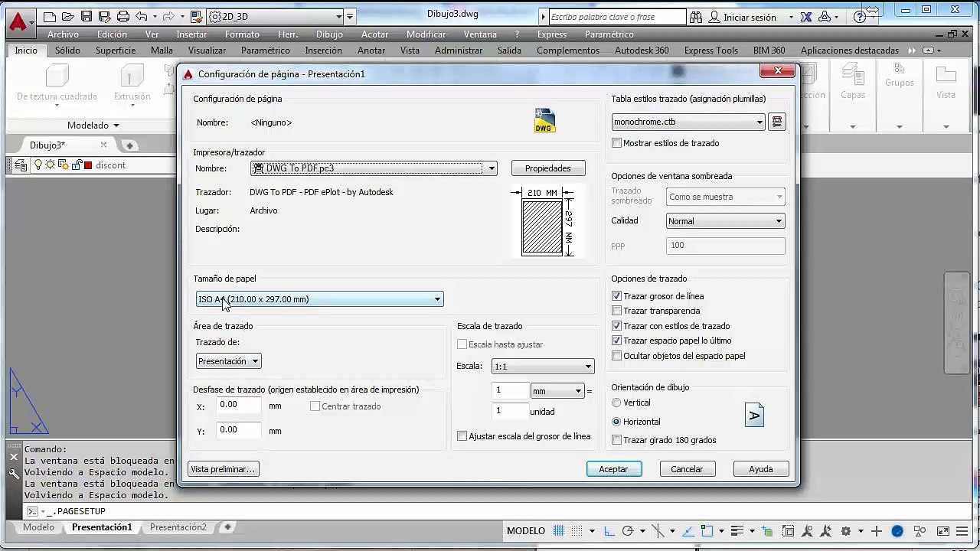Toggle object snap tracking icon
Viewport: 980px width, 551px height.
pos(689,531)
